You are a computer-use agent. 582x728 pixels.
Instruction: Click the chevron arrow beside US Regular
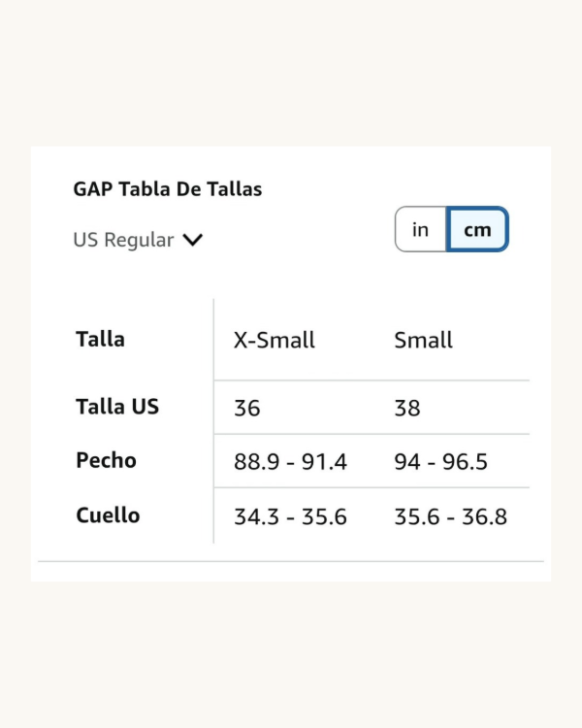pyautogui.click(x=192, y=240)
